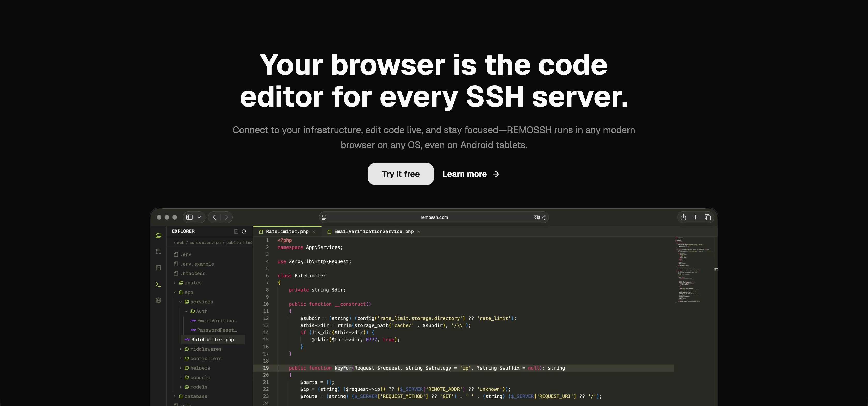The height and width of the screenshot is (406, 868).
Task: Reload the remossh.com page
Action: pyautogui.click(x=545, y=217)
